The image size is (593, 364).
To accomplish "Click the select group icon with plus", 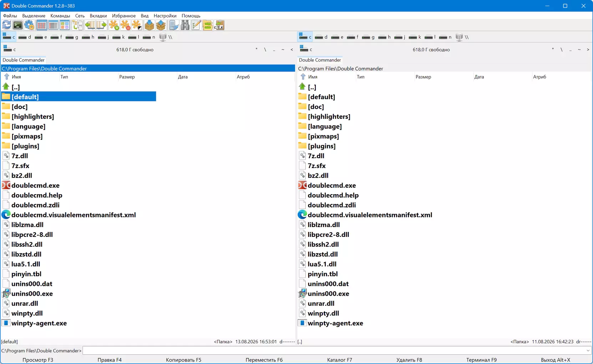I will point(114,25).
